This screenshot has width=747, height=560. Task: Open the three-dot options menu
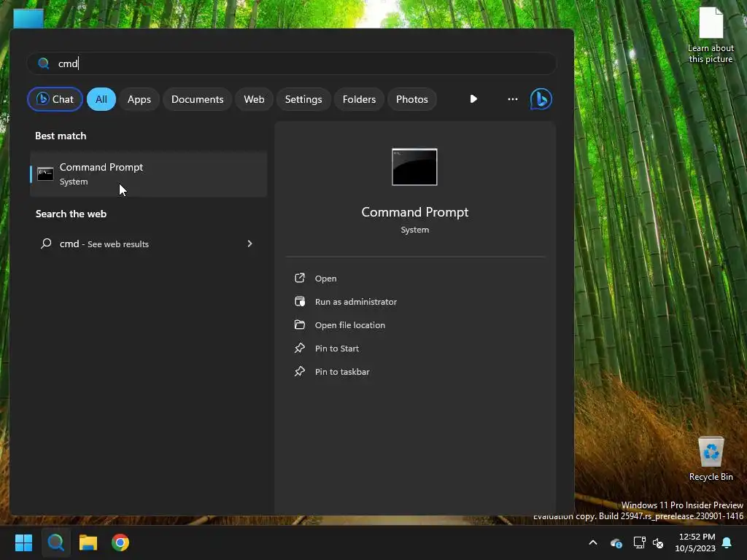coord(513,99)
